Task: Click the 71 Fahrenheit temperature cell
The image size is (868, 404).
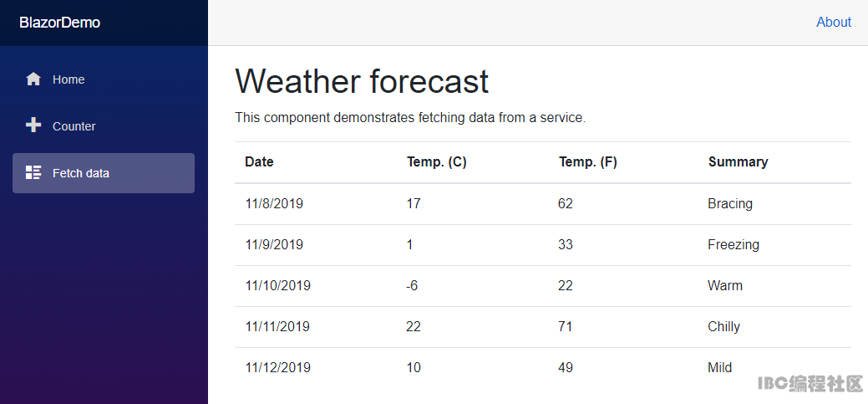Action: point(566,326)
